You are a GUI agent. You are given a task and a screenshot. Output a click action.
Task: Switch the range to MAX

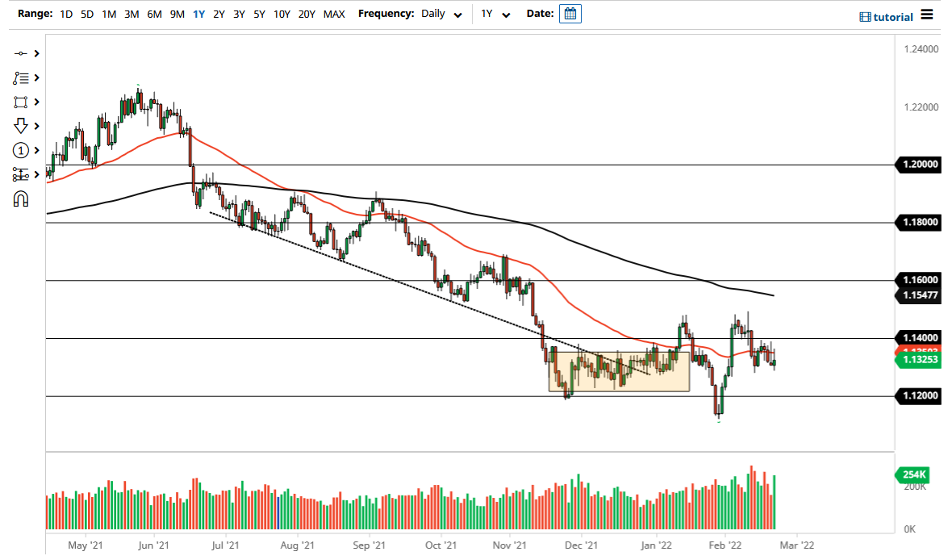point(333,15)
